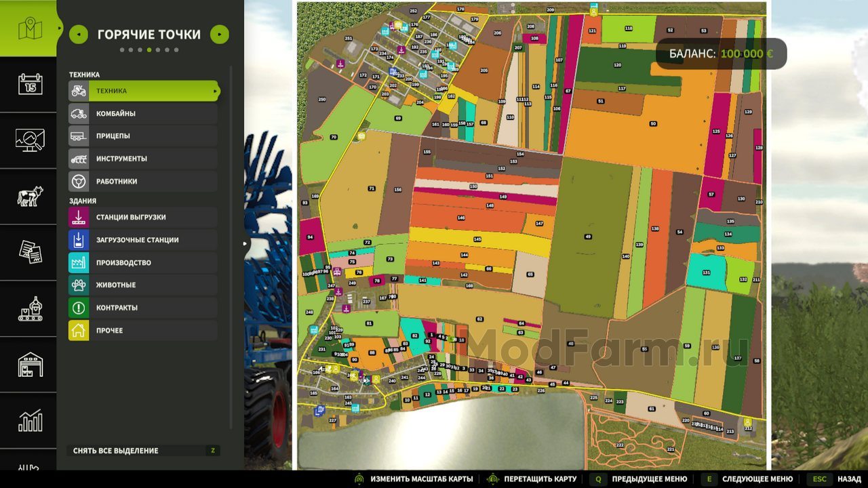Image resolution: width=868 pixels, height=488 pixels.
Task: Select field 49 on the map
Action: [587, 237]
